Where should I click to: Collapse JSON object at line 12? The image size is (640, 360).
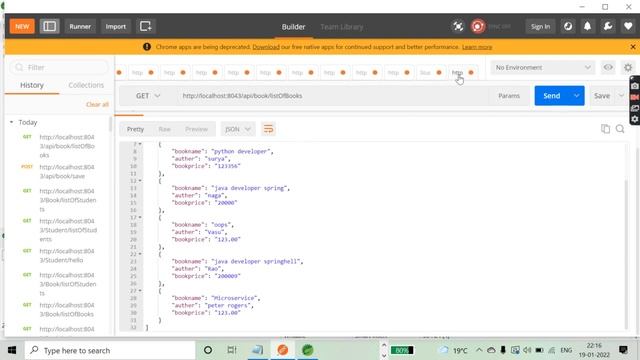pos(140,180)
